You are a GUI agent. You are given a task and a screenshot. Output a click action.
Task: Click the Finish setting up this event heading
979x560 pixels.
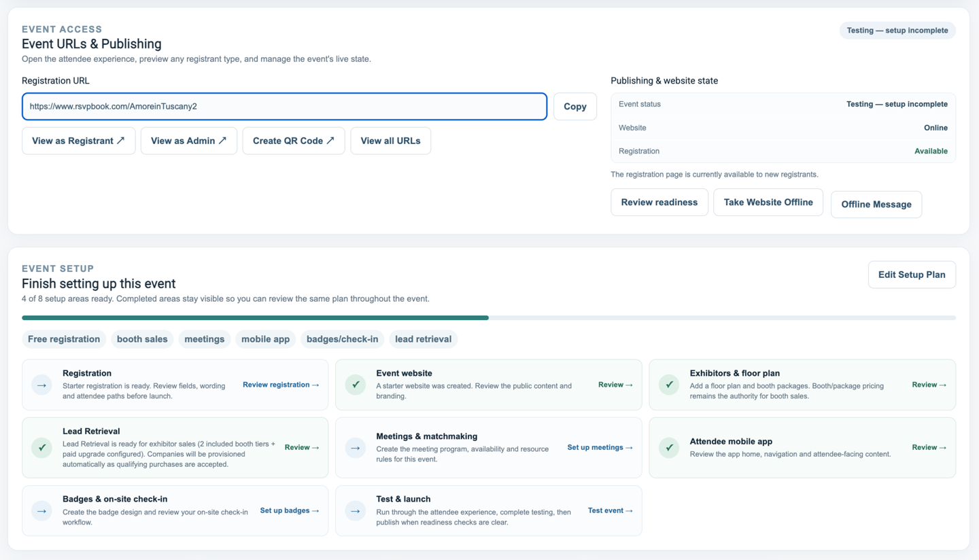(99, 284)
